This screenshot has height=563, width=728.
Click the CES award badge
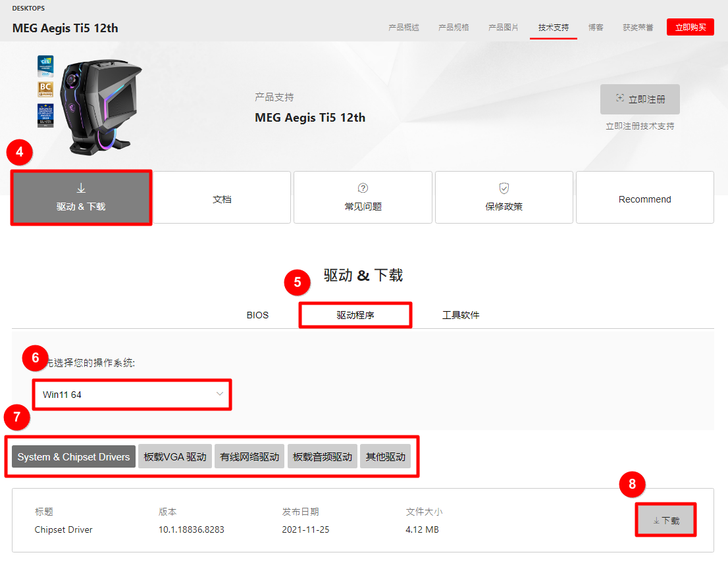(45, 66)
